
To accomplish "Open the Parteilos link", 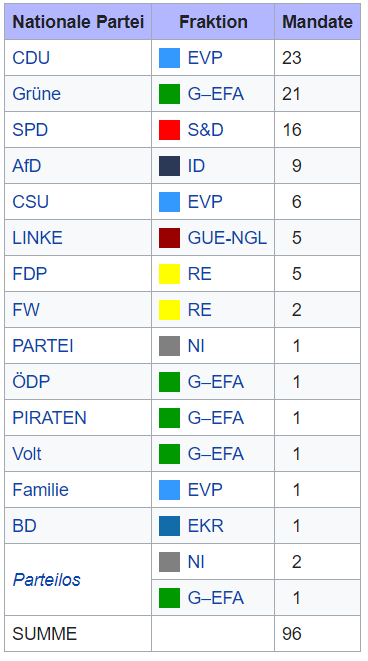I will pyautogui.click(x=47, y=580).
